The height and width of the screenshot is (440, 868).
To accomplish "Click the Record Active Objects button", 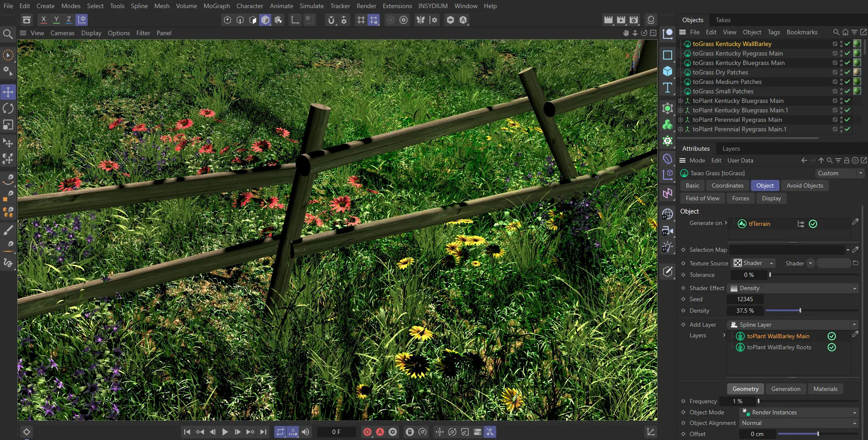I will coord(367,432).
